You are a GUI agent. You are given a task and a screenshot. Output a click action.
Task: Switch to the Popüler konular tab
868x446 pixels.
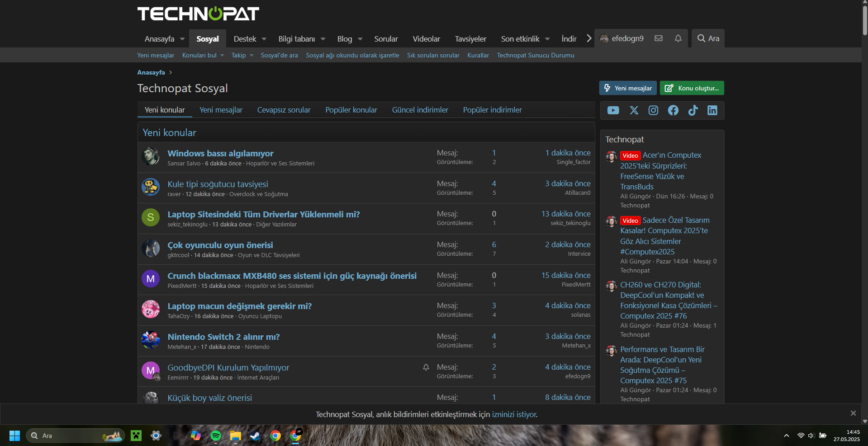[x=351, y=110]
